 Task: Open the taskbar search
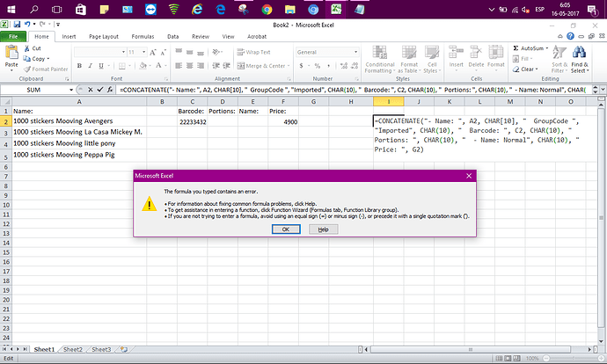tap(34, 10)
